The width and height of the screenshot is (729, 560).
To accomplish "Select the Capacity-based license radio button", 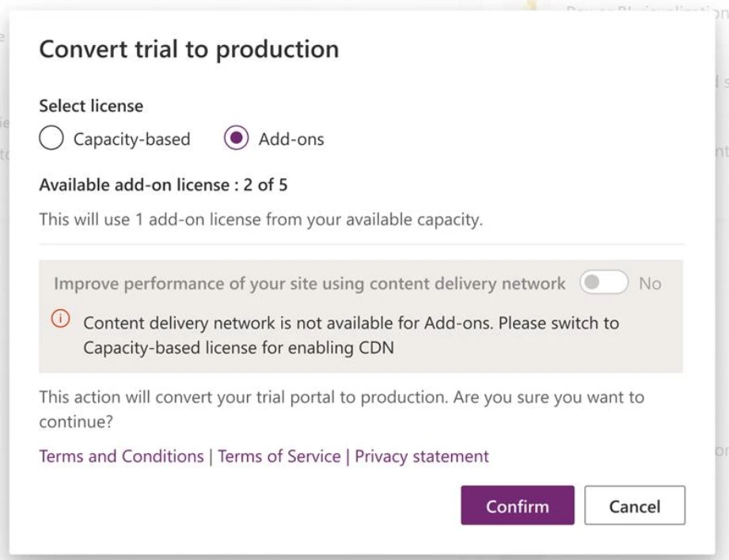I will click(52, 138).
